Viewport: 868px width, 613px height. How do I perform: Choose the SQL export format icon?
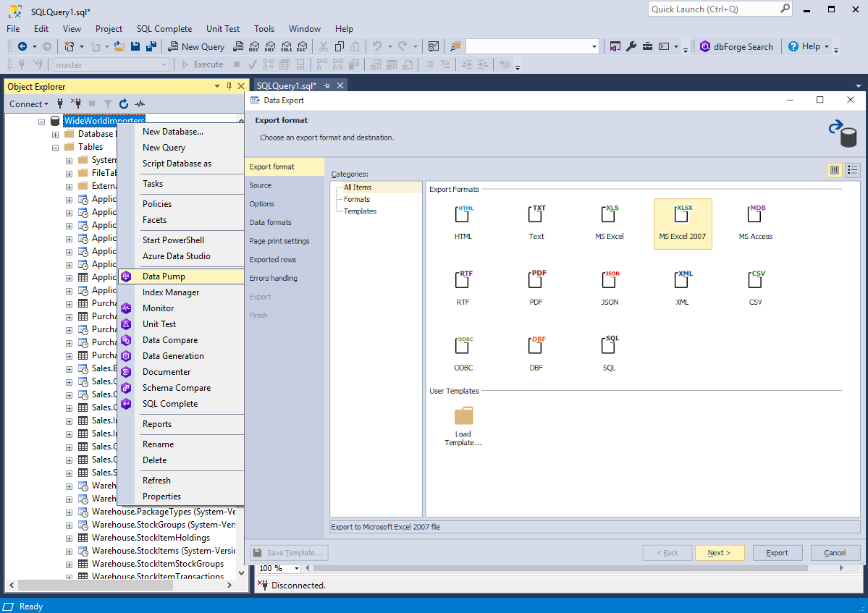610,346
